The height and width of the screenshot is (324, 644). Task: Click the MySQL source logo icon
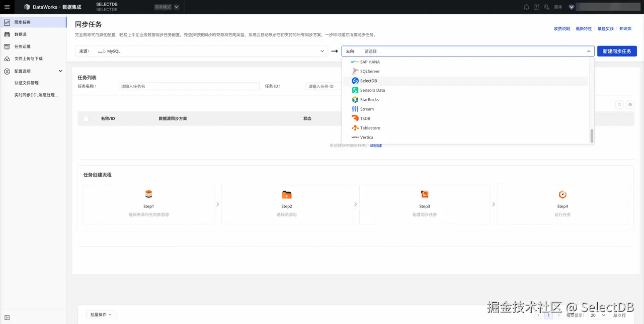coord(102,51)
